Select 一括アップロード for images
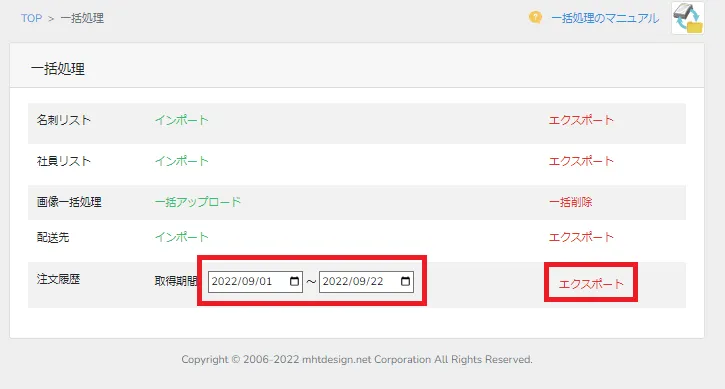 [x=198, y=202]
